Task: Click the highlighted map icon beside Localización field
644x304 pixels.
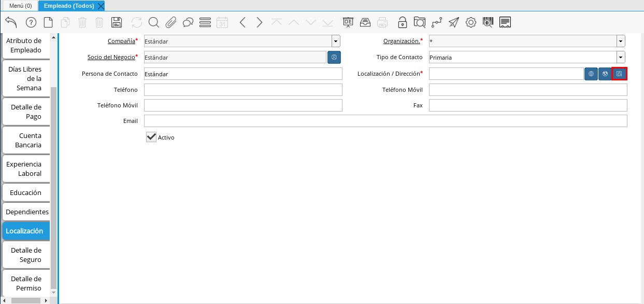Action: pyautogui.click(x=619, y=74)
